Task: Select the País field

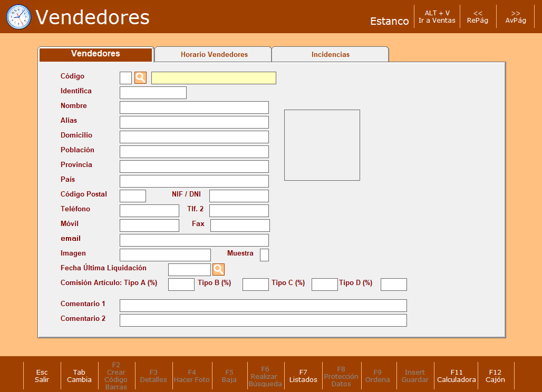Action: click(194, 181)
